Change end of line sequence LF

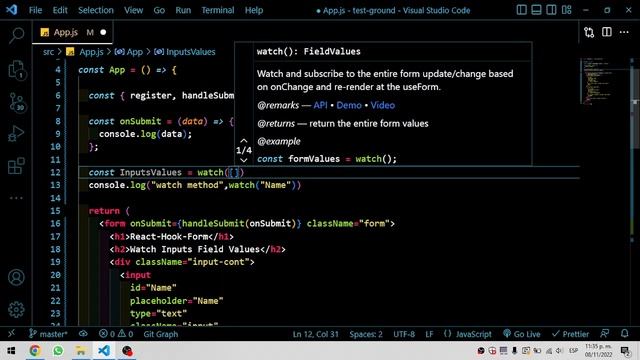[429, 334]
